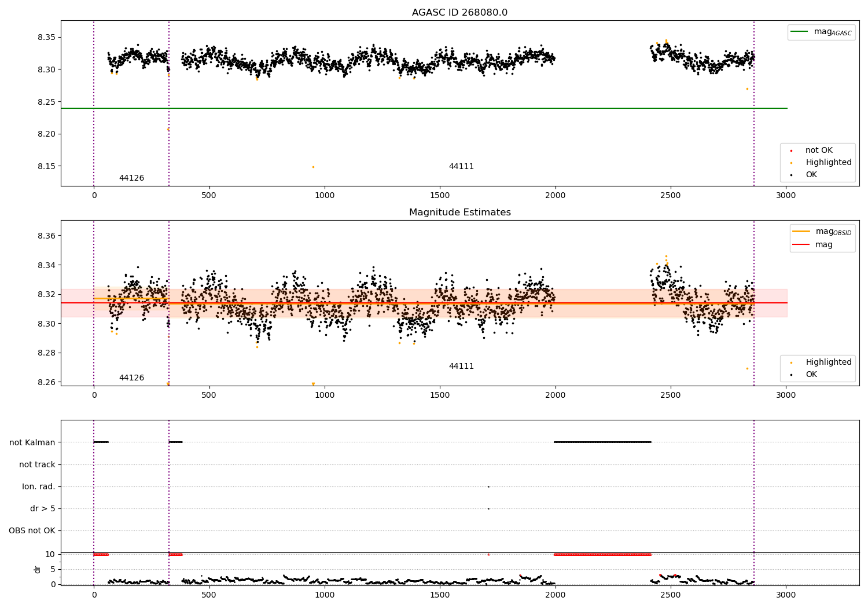
Task: Click the orange line swatch in mag OBSID legend
Action: pyautogui.click(x=801, y=232)
